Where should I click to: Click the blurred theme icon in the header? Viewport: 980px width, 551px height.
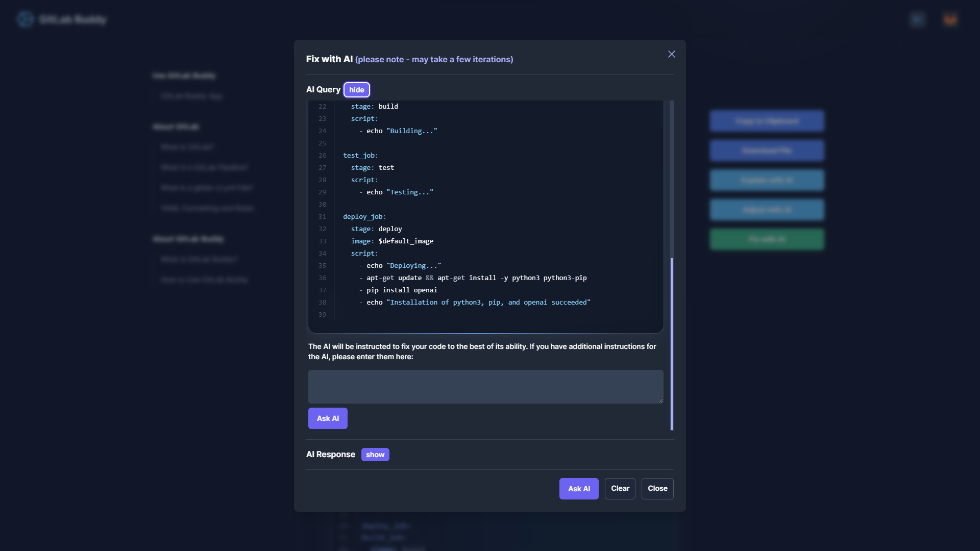pyautogui.click(x=917, y=19)
